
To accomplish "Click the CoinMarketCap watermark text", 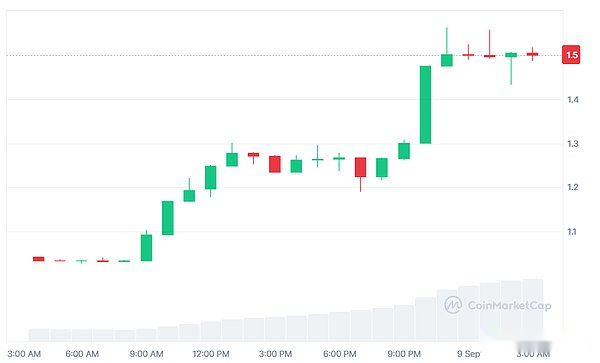I will [x=509, y=306].
